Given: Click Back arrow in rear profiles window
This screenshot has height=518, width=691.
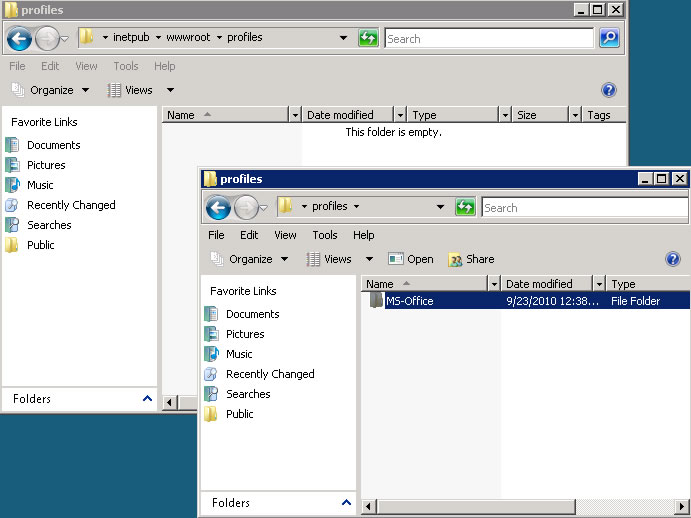Looking at the screenshot, I should click(19, 38).
